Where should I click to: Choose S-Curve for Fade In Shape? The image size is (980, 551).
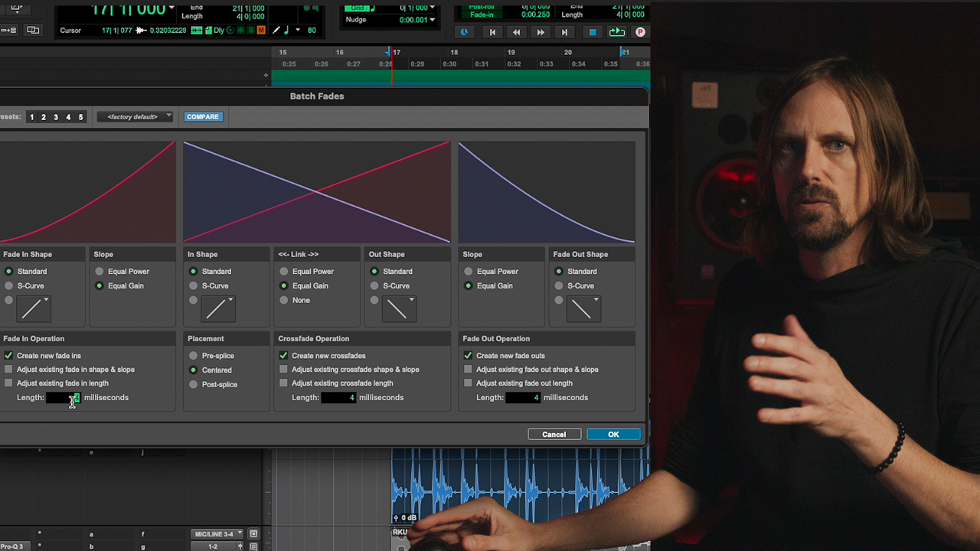9,286
